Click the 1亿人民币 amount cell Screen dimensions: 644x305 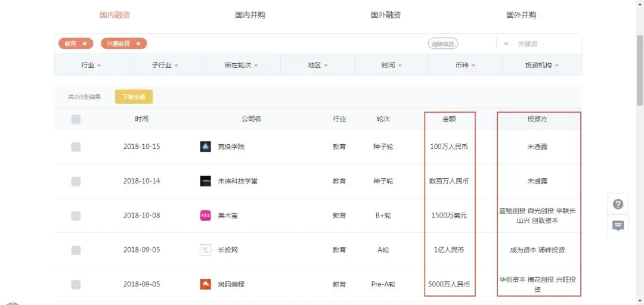click(449, 250)
